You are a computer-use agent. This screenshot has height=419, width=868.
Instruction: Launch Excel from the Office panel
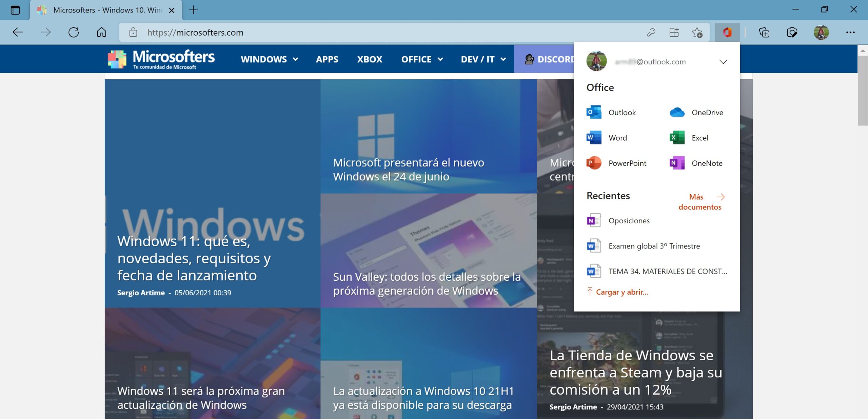[699, 138]
